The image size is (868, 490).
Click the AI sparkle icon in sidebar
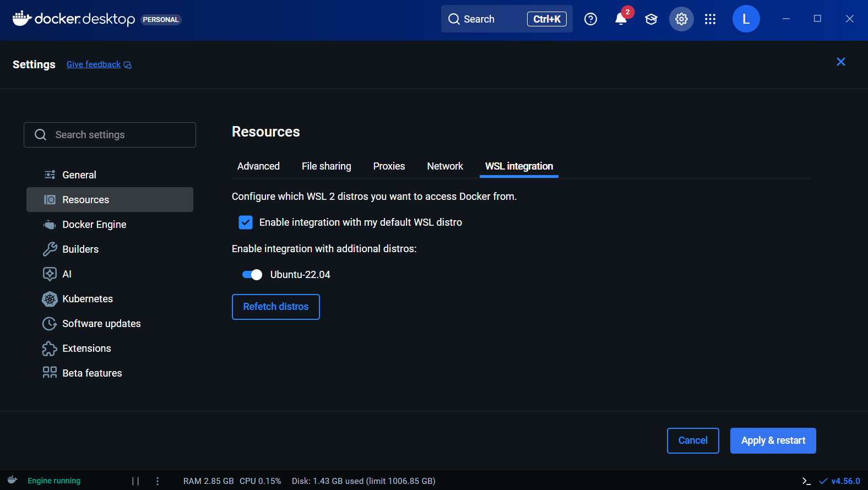tap(50, 274)
